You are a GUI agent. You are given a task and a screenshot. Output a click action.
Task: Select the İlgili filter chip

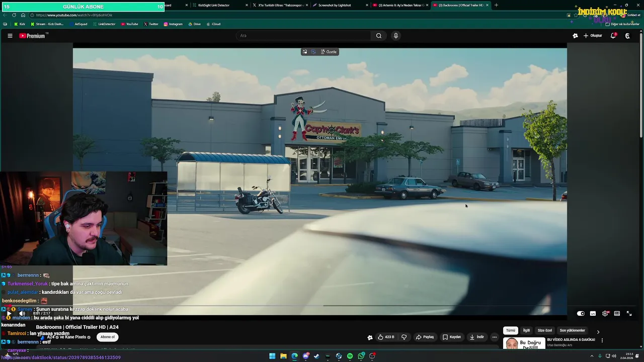[526, 330]
